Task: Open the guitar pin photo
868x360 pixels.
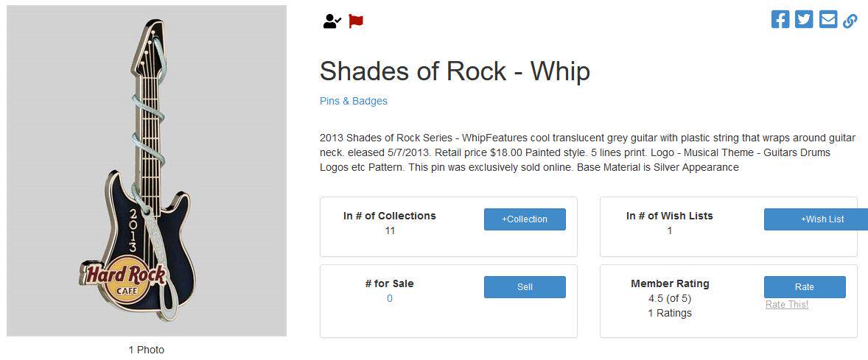Action: [x=147, y=171]
